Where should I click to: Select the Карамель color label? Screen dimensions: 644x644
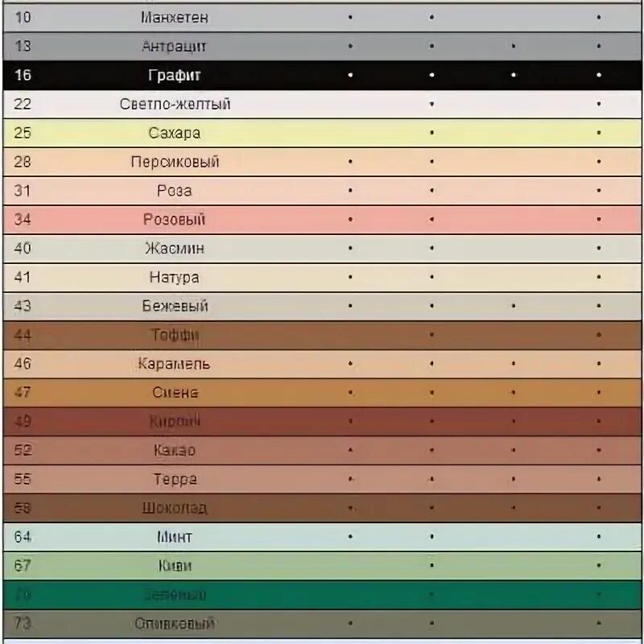[x=174, y=364]
